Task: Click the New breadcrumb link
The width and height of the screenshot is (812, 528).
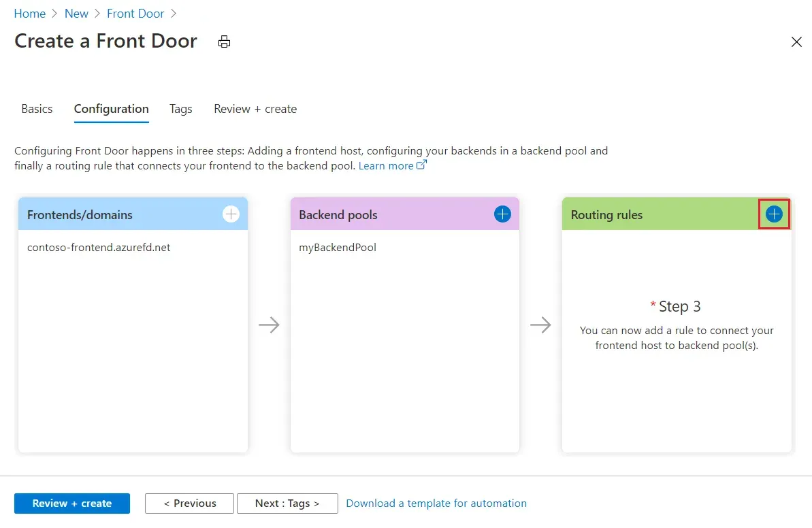Action: (76, 13)
